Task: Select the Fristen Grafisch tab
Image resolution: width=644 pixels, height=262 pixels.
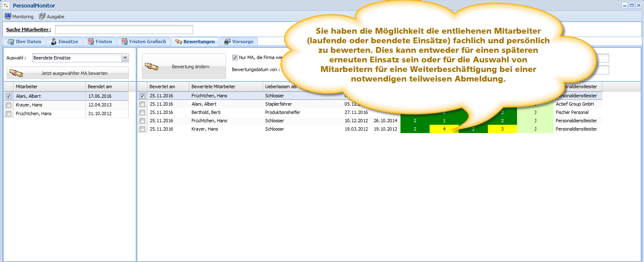Action: 143,42
